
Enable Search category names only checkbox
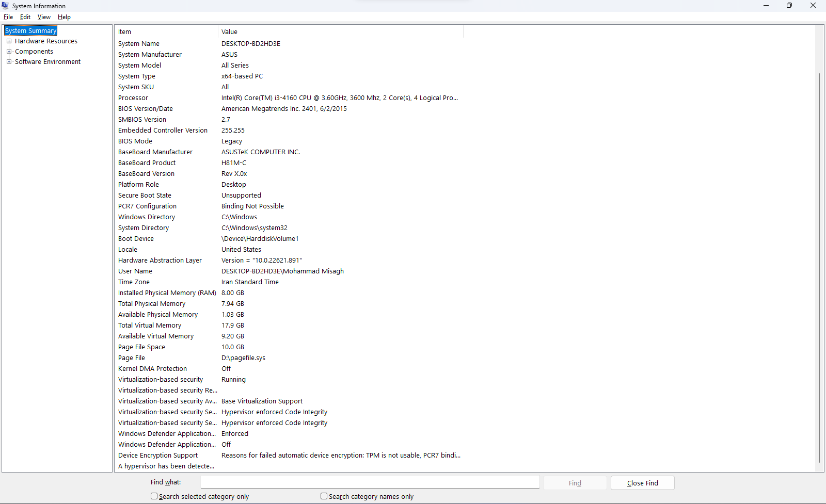point(324,496)
